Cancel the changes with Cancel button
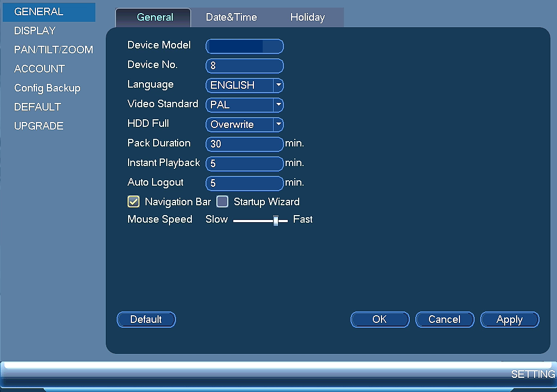This screenshot has height=392, width=557. [x=444, y=320]
